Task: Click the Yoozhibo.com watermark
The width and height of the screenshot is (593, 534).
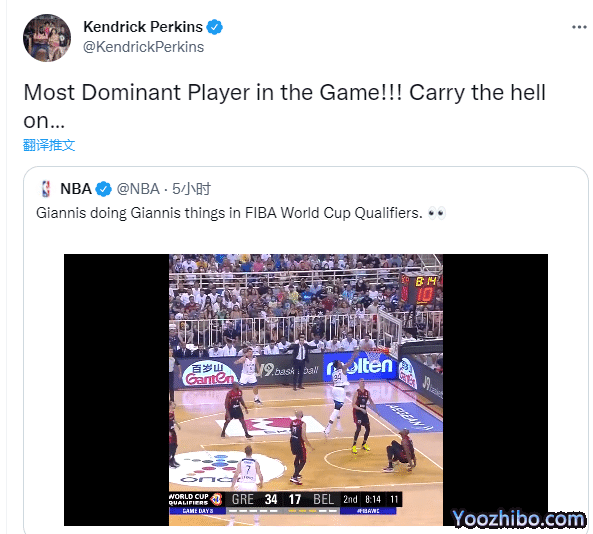Action: click(518, 518)
